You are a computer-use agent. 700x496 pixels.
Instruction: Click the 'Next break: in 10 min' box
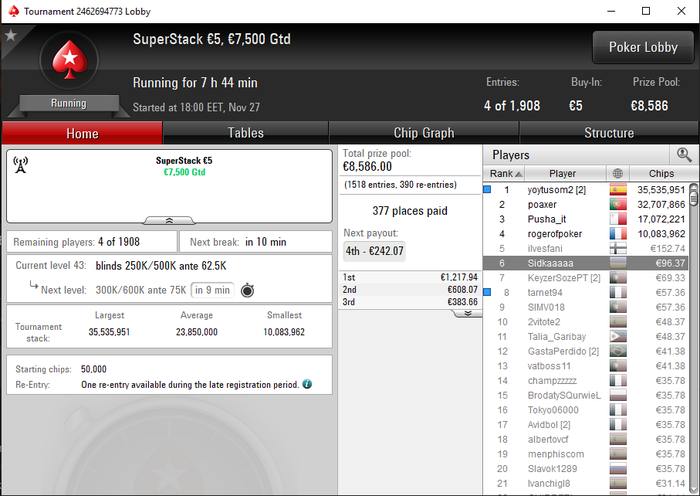click(256, 242)
